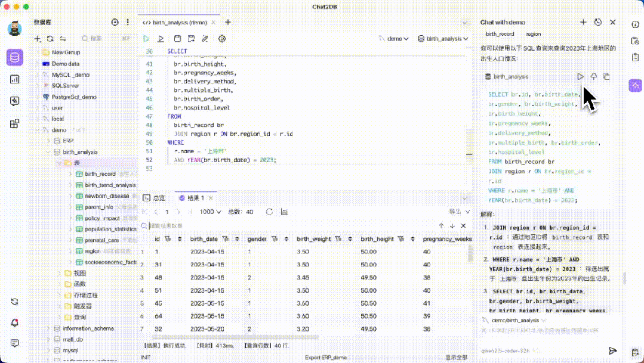Select the region table tag in chat
The image size is (644, 363).
point(533,34)
